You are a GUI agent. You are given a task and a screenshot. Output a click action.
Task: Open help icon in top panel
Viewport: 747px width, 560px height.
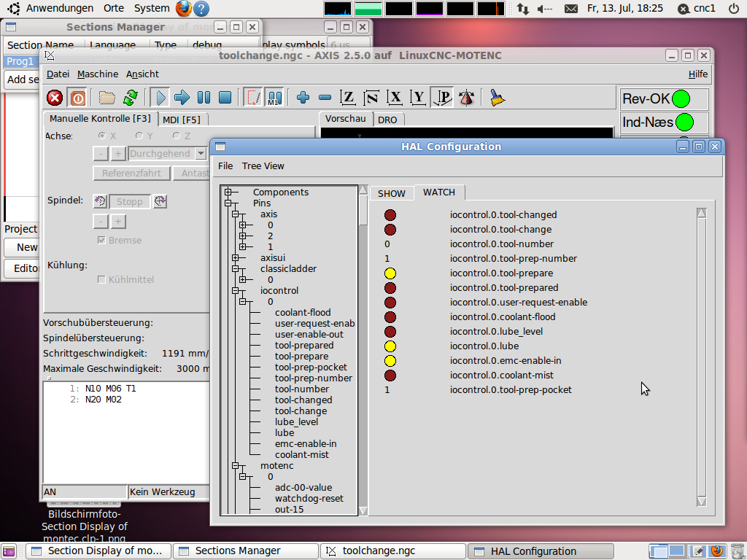(x=202, y=9)
